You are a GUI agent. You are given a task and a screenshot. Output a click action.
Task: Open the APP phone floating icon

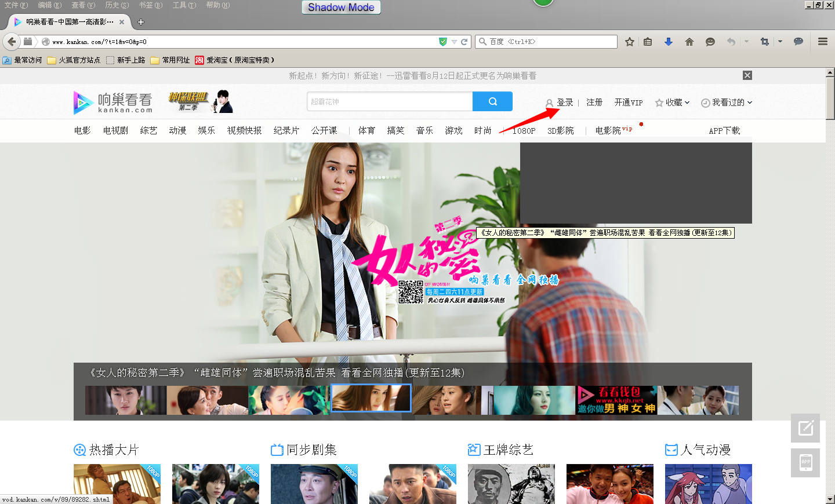click(x=805, y=463)
